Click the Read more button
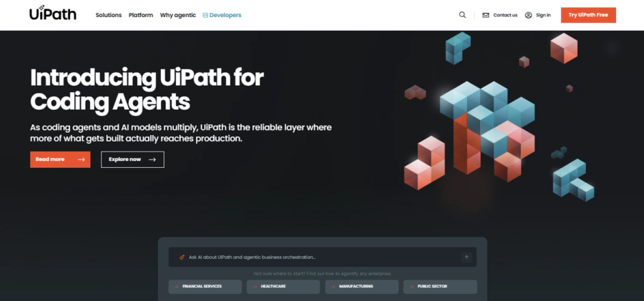The image size is (644, 301). tap(60, 159)
